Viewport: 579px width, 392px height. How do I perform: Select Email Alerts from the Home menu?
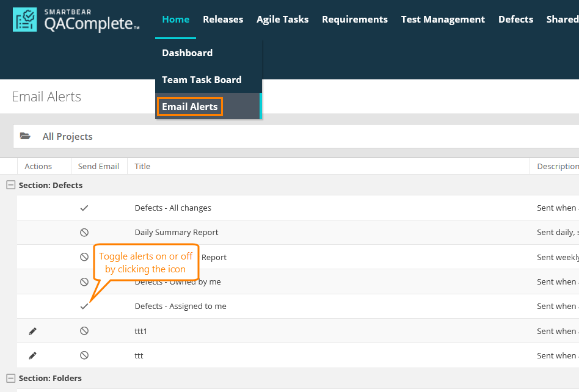point(189,106)
